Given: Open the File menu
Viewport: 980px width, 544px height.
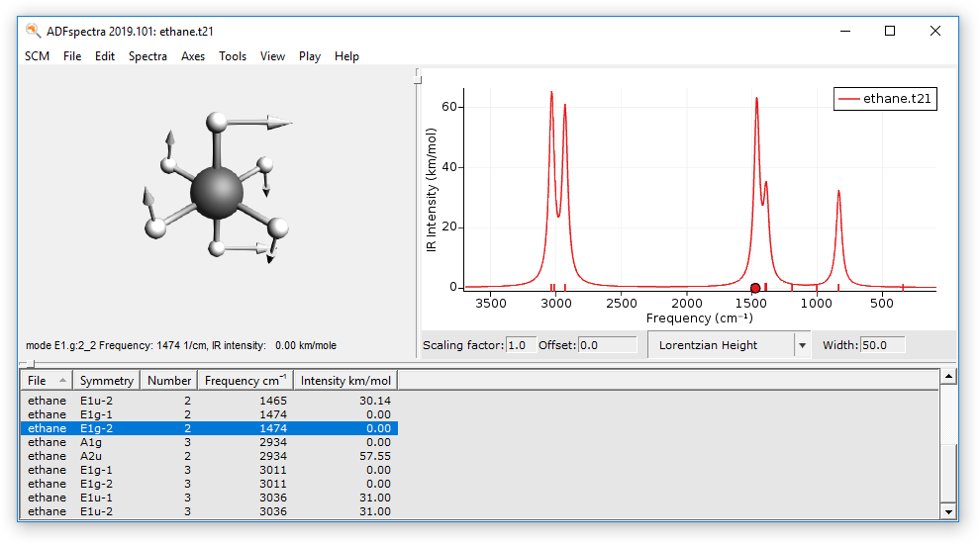Looking at the screenshot, I should tap(72, 56).
